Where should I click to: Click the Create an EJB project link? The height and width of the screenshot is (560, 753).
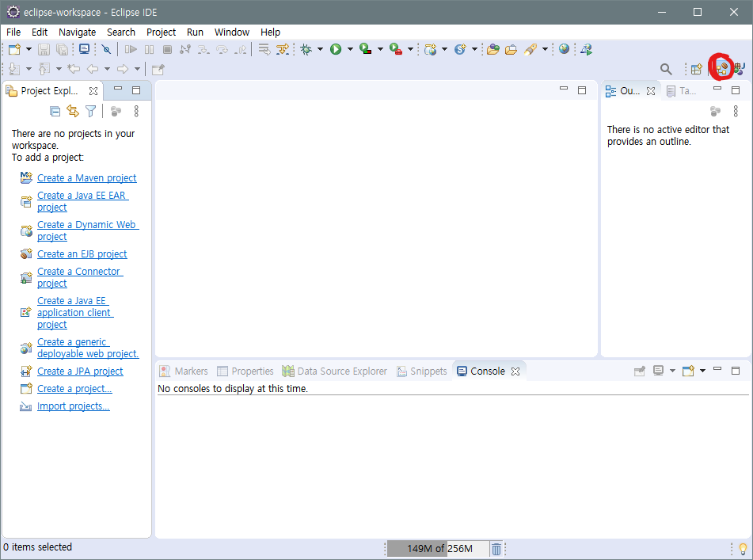tap(82, 254)
